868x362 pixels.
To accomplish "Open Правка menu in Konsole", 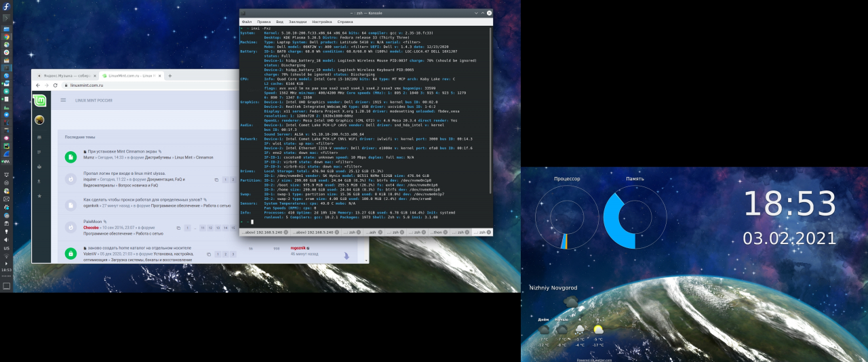I will [264, 22].
